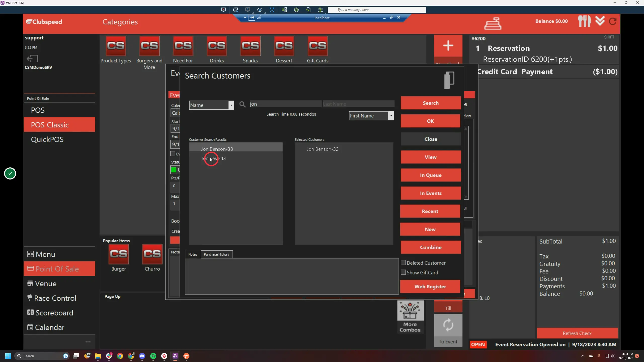Viewport: 644px width, 362px height.
Task: Open the Dessert category
Action: coord(284,50)
